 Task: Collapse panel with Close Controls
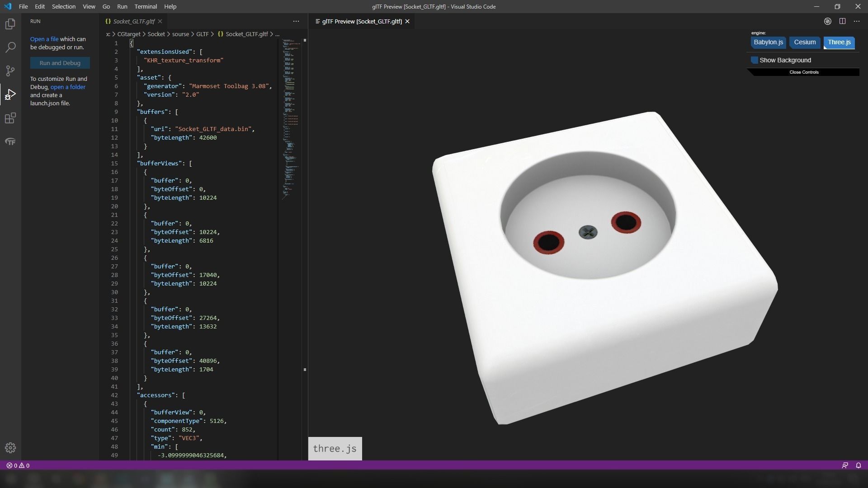point(804,72)
